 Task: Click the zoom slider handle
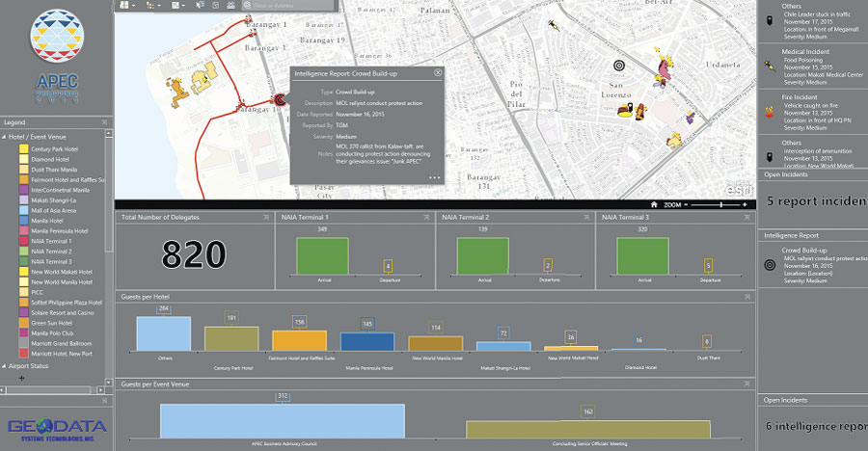[x=720, y=204]
